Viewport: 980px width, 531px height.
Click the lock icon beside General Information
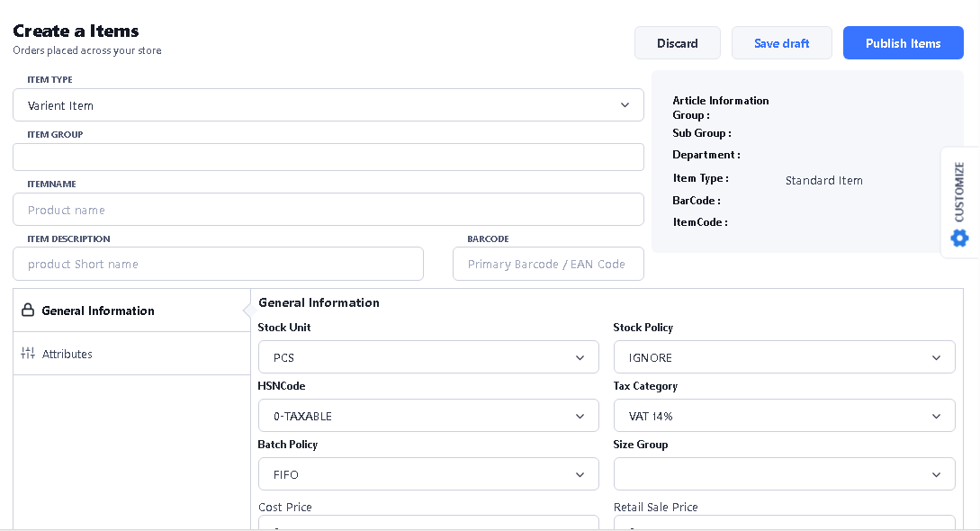point(28,310)
